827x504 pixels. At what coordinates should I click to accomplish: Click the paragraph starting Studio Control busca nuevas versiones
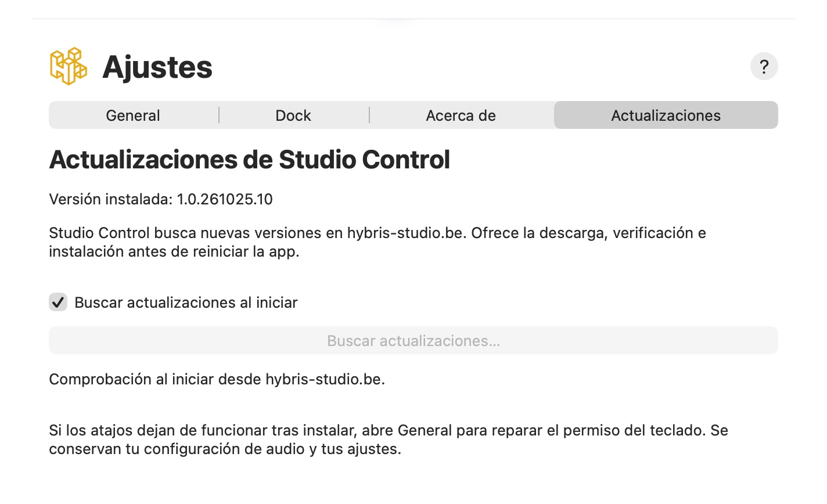pyautogui.click(x=377, y=242)
